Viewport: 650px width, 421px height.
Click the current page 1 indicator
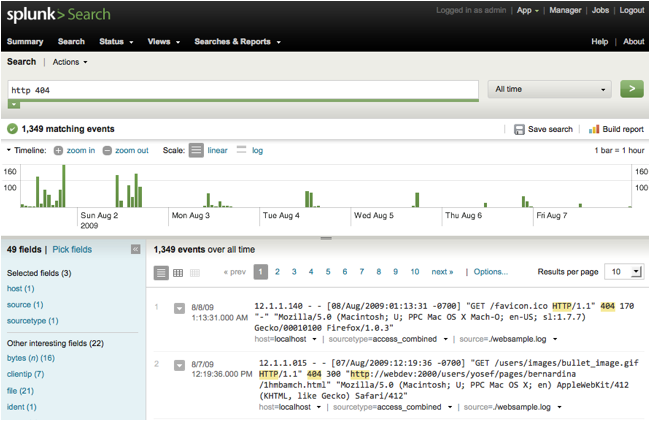(x=260, y=272)
